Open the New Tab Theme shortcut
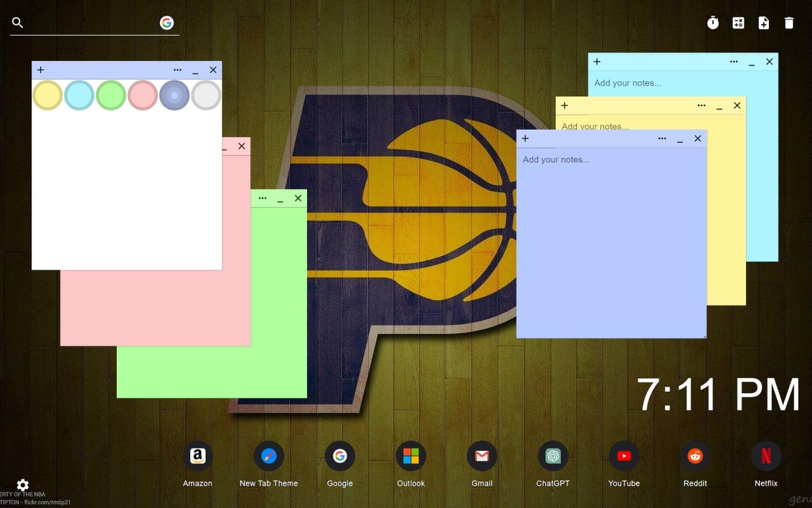The width and height of the screenshot is (812, 508). pos(269,456)
